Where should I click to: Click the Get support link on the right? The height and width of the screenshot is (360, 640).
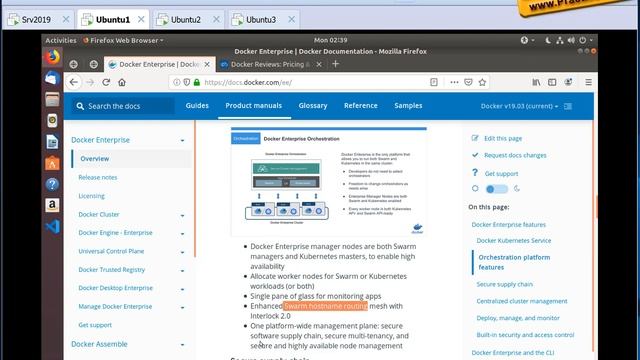pos(501,173)
